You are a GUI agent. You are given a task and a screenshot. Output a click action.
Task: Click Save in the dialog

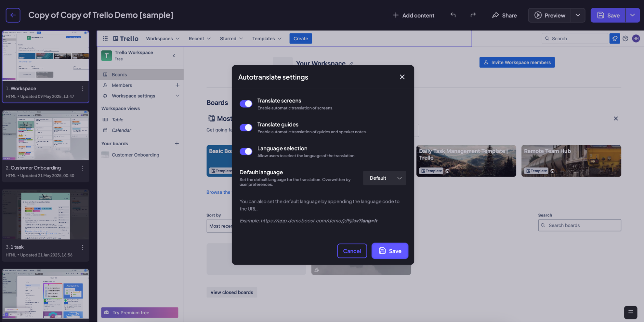coord(390,251)
